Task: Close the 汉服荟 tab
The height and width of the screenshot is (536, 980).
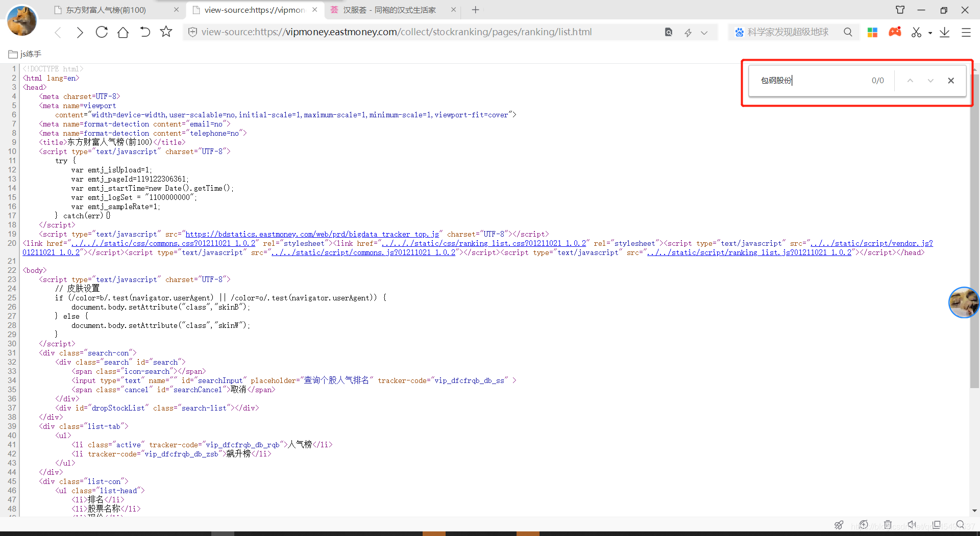Action: click(x=453, y=10)
